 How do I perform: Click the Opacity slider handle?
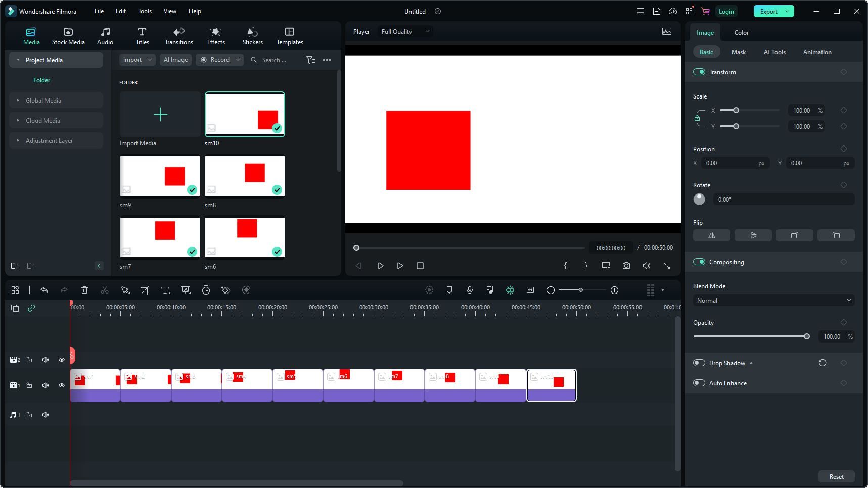tap(806, 336)
